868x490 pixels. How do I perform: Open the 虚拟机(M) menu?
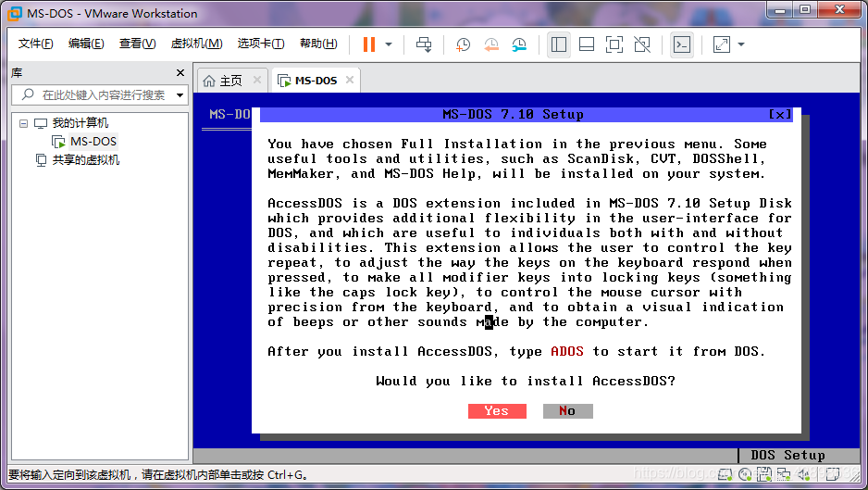[196, 44]
